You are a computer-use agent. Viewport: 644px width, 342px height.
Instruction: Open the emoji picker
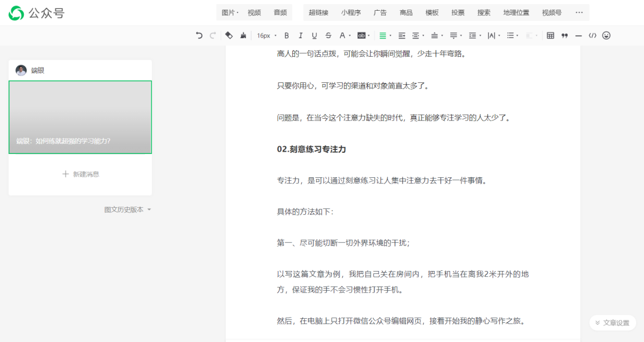point(606,36)
